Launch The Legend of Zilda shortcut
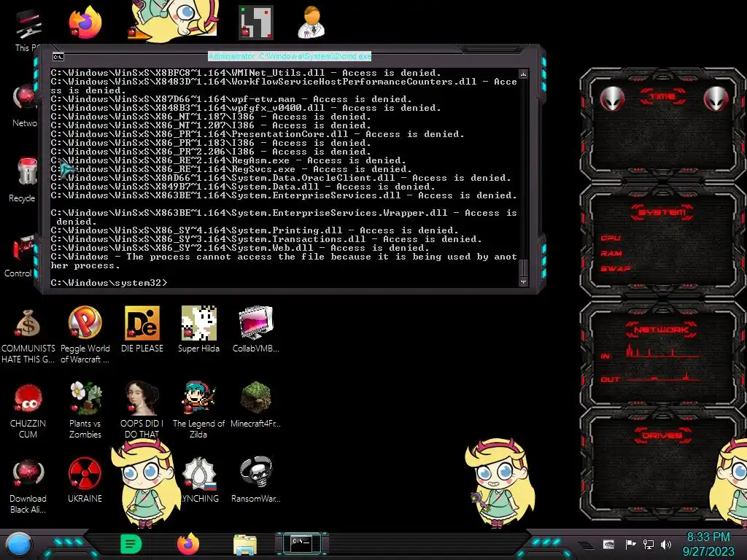Screen dimensions: 747x560 tap(198, 411)
